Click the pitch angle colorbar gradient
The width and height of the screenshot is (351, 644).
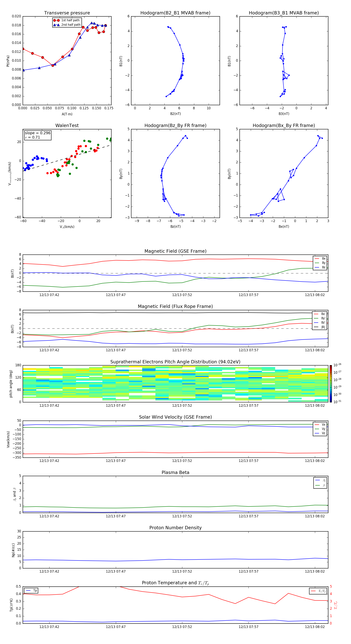(x=331, y=384)
